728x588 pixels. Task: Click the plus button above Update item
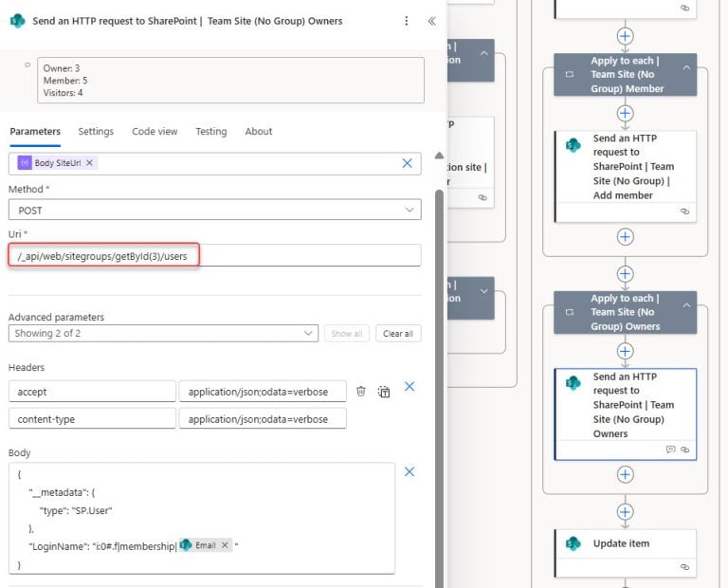625,511
